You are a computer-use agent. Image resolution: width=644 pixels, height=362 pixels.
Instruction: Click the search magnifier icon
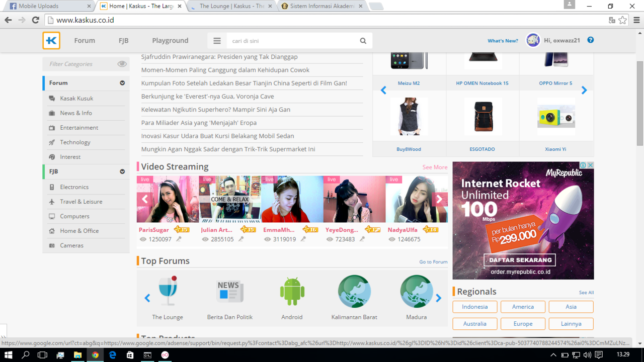click(363, 41)
